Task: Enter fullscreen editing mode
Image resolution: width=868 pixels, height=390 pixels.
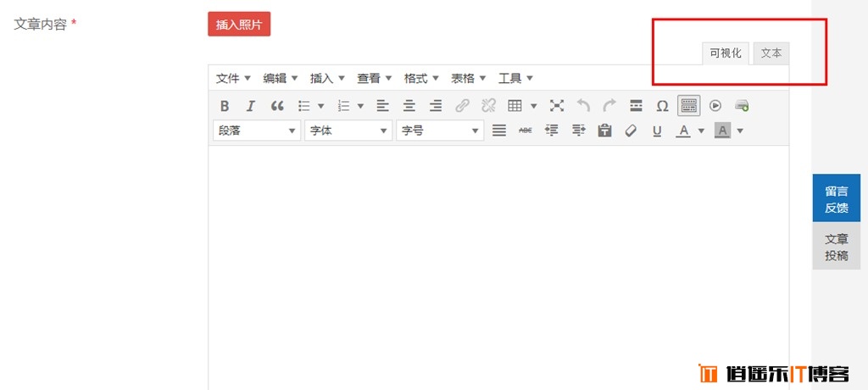Action: pos(556,106)
